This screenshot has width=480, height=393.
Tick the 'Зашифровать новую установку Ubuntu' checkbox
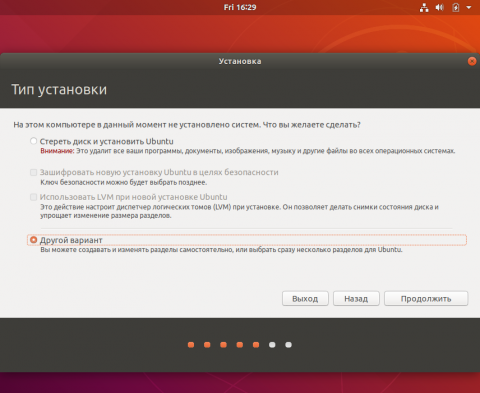tap(33, 172)
